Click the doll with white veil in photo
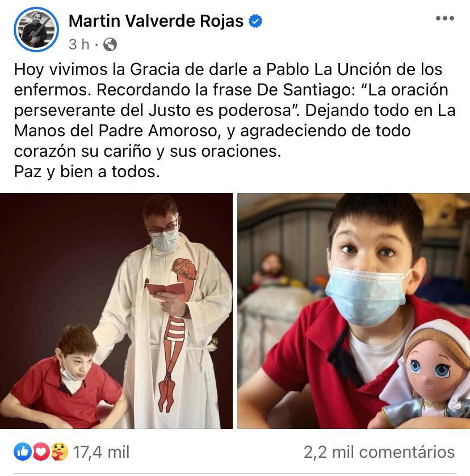The width and height of the screenshot is (470, 476). pos(425,377)
